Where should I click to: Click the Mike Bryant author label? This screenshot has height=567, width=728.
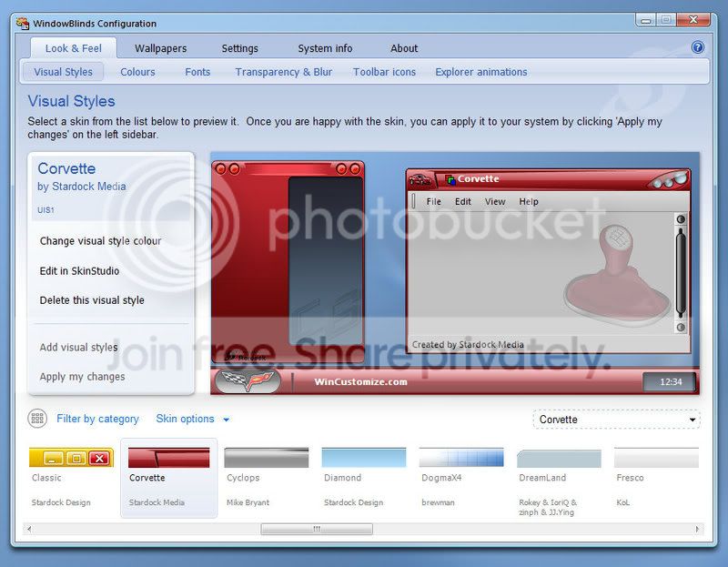tap(248, 502)
